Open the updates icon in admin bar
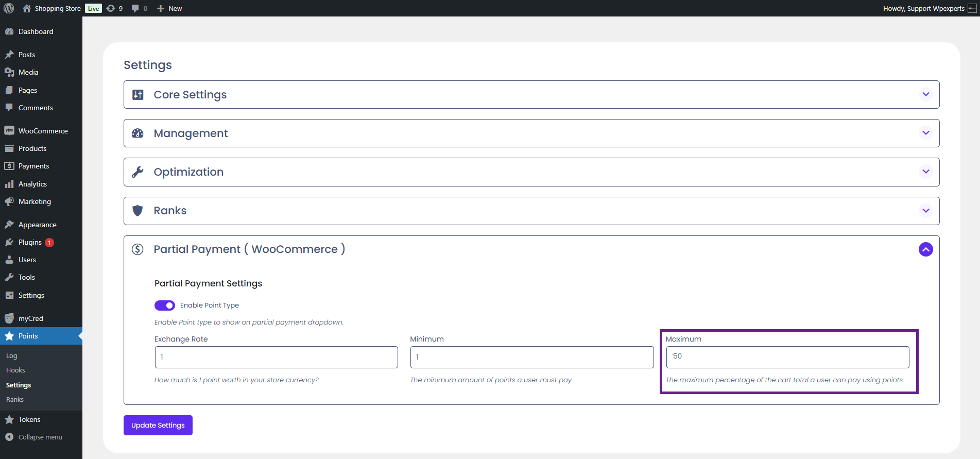The width and height of the screenshot is (980, 459). [x=111, y=8]
